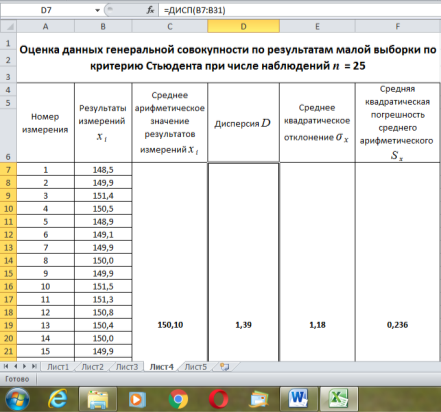Click header cell 'Среднее арифметическое значение'

pyautogui.click(x=170, y=123)
